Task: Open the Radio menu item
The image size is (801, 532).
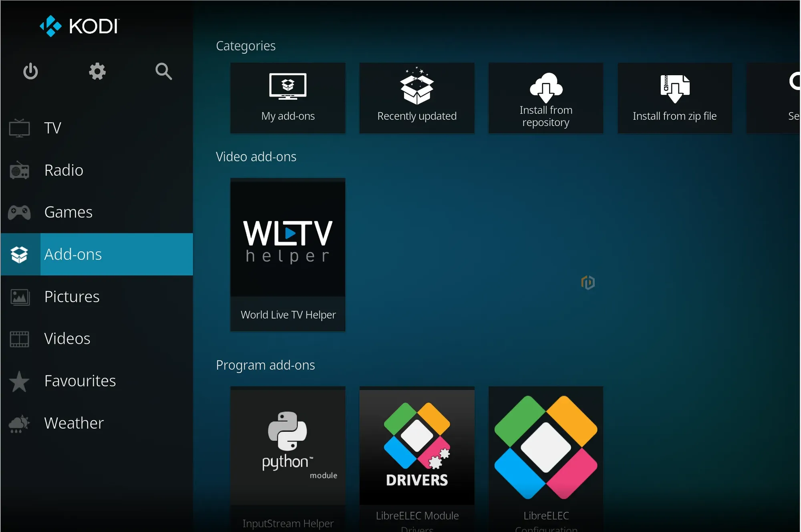Action: [x=97, y=171]
